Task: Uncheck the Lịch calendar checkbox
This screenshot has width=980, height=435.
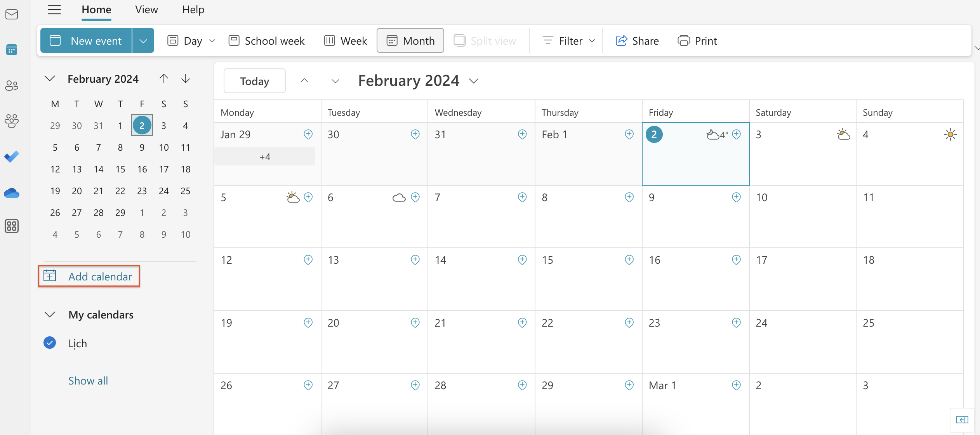Action: (50, 343)
